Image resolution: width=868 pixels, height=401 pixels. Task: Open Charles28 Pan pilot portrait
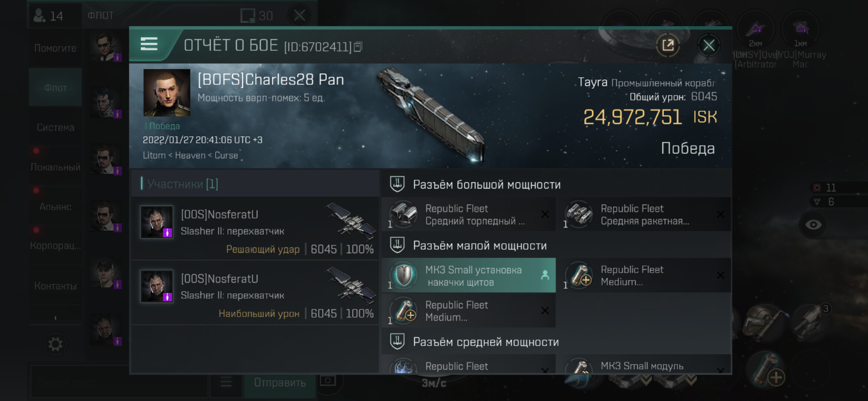point(167,92)
